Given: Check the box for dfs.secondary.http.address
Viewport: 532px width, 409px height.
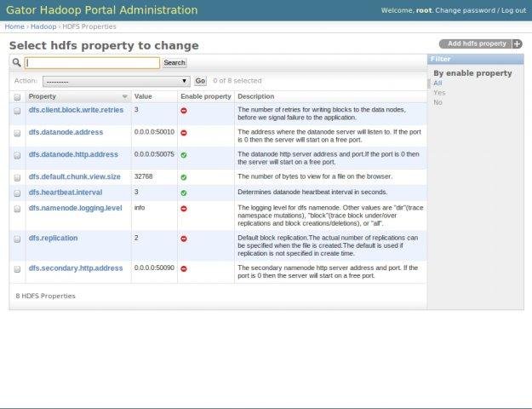Looking at the screenshot, I should pos(17,269).
